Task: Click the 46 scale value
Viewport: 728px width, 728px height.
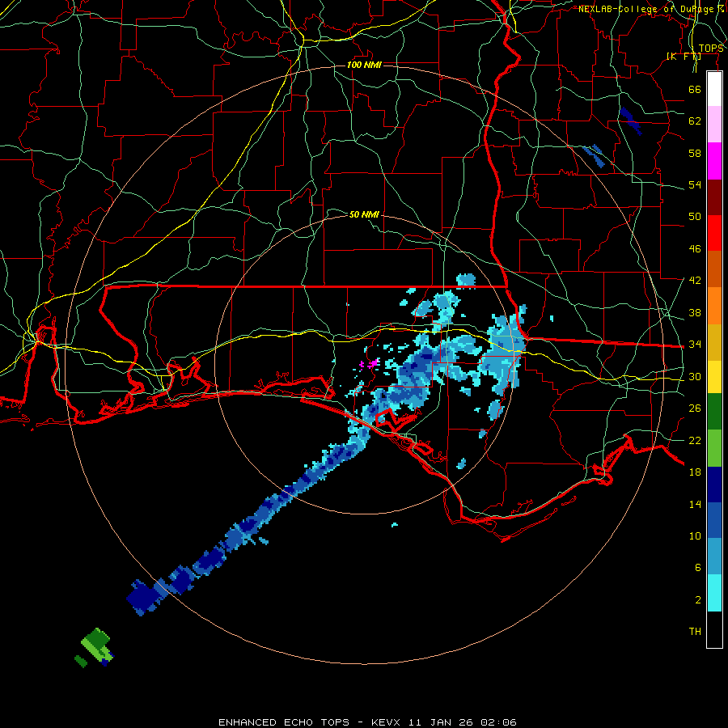Action: 695,249
